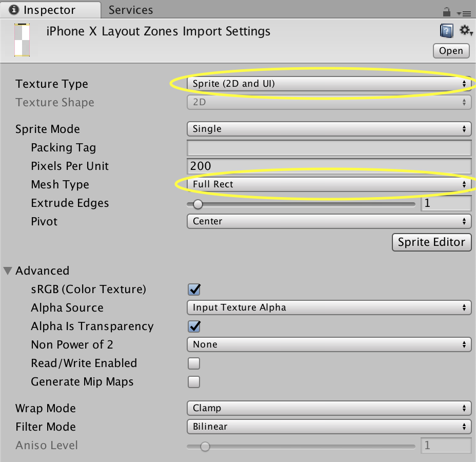Open the Sprite Editor
This screenshot has height=462, width=476.
[x=431, y=242]
